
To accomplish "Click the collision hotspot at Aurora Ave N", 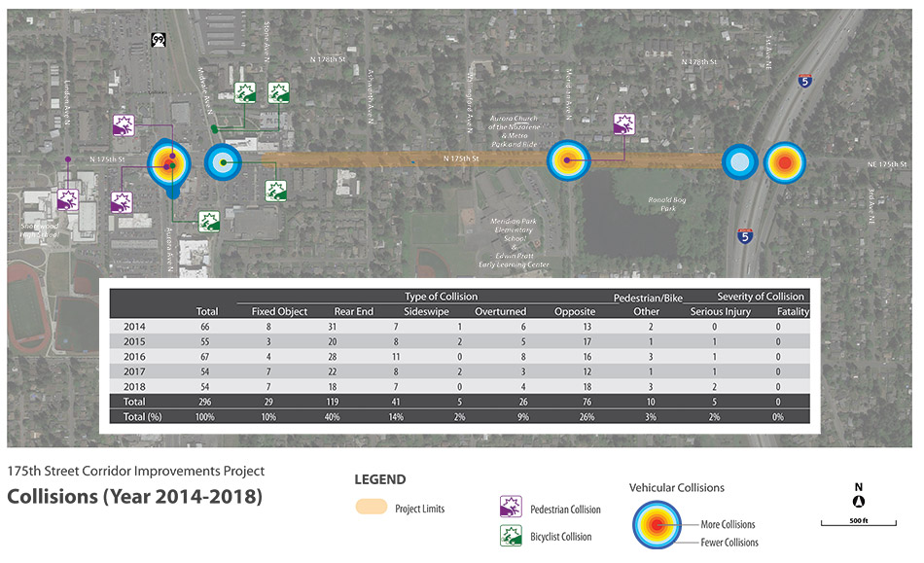I will click(x=169, y=165).
